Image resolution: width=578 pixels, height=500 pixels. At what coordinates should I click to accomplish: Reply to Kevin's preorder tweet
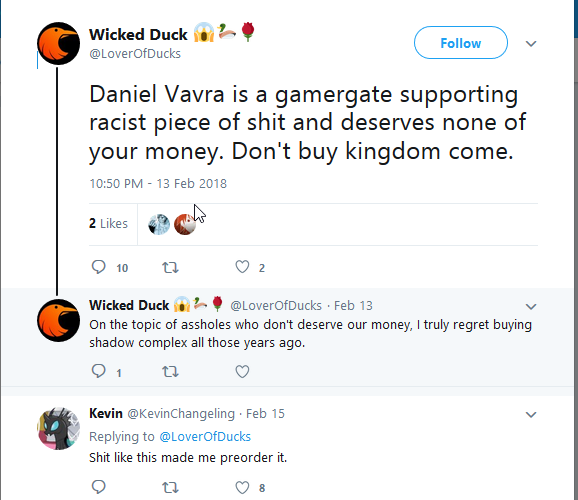(98, 487)
